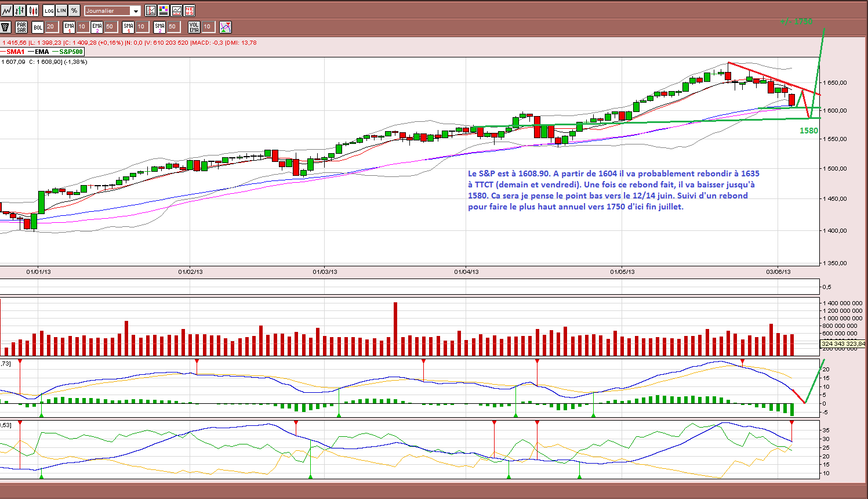This screenshot has height=499, width=868.
Task: Click the 1 650,00 price axis label
Action: (835, 83)
